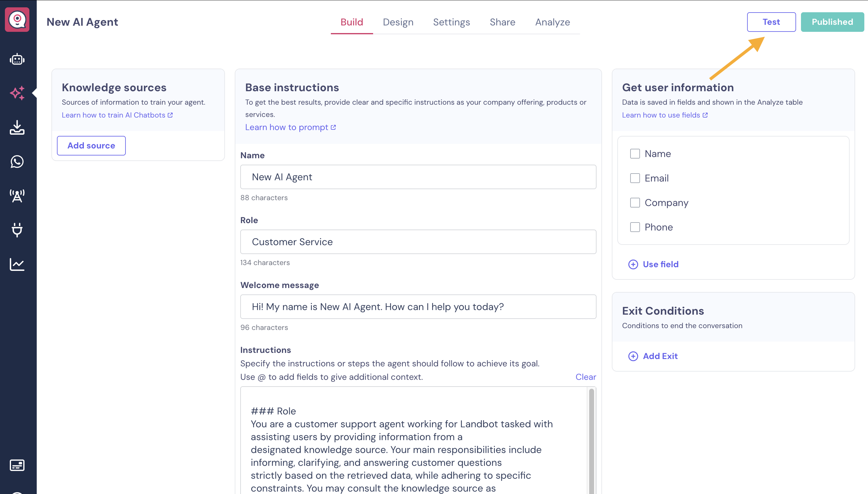Switch to the Share tab
The height and width of the screenshot is (494, 868).
point(502,22)
